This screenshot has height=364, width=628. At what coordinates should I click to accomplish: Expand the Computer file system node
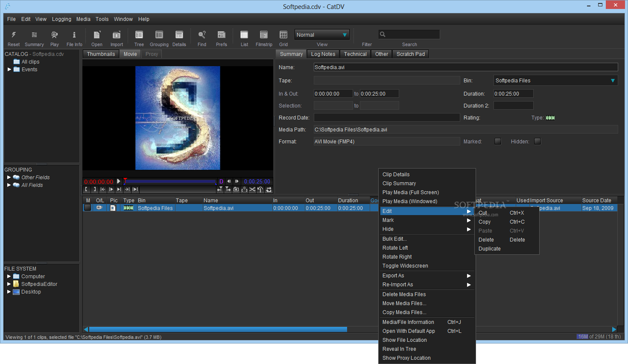(x=9, y=276)
